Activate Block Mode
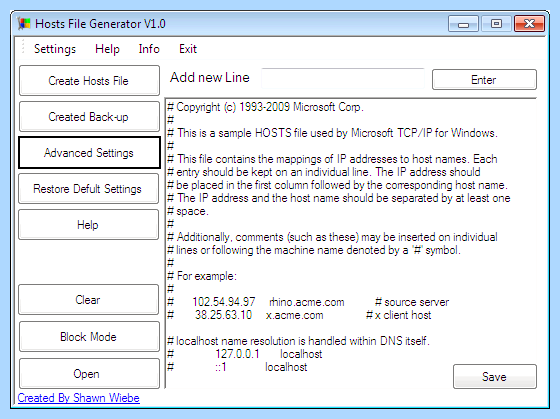 tap(89, 336)
